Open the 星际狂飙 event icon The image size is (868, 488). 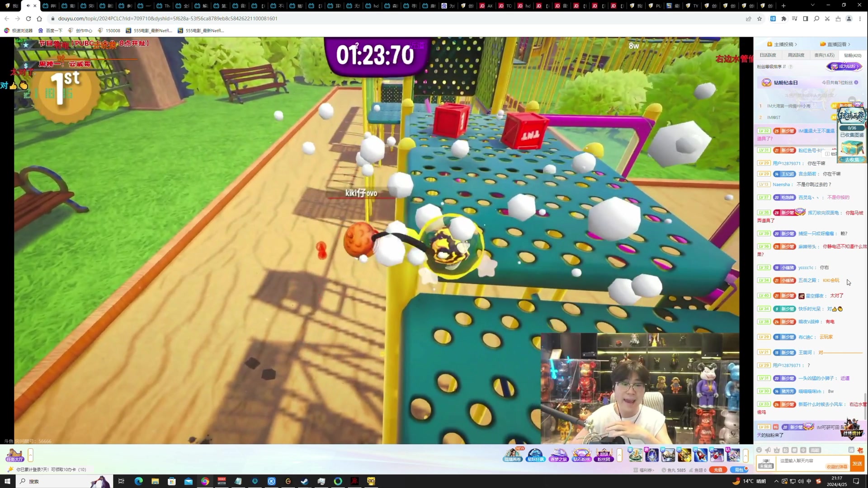535,454
